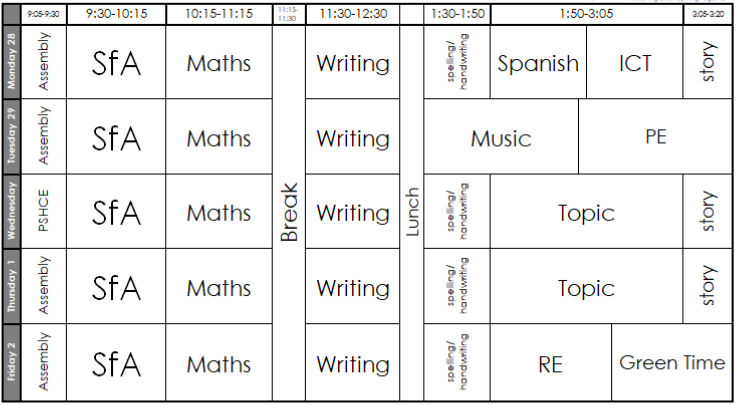The image size is (737, 405).
Task: Click the 1:50-3:05 time header
Action: coord(586,15)
